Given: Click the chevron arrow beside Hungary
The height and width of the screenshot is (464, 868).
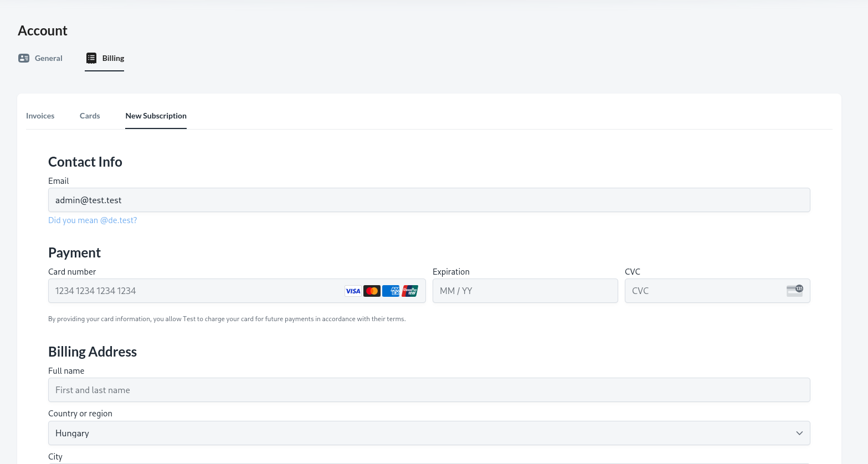Looking at the screenshot, I should pos(799,433).
